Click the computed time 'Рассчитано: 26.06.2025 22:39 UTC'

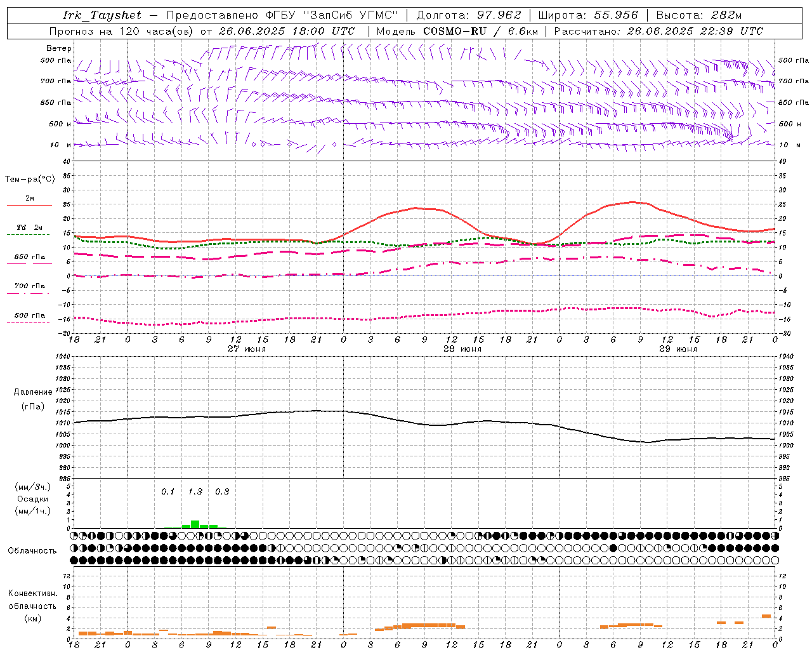pyautogui.click(x=658, y=31)
